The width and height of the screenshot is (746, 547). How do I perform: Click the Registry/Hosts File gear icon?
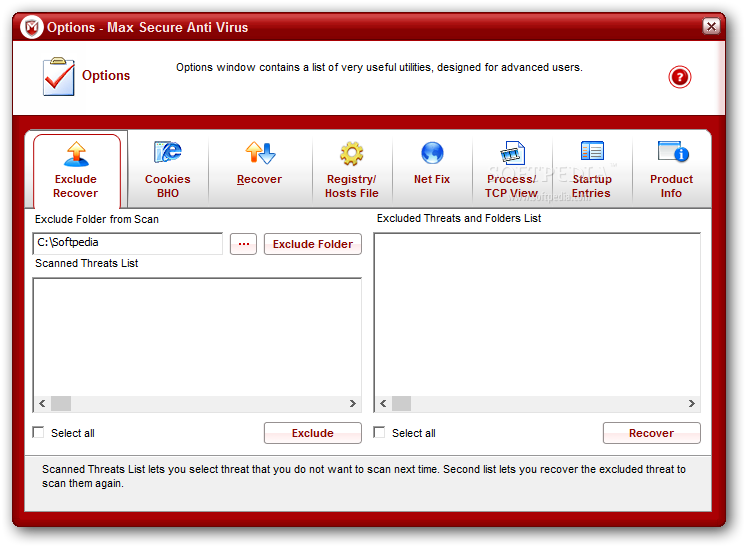[352, 153]
